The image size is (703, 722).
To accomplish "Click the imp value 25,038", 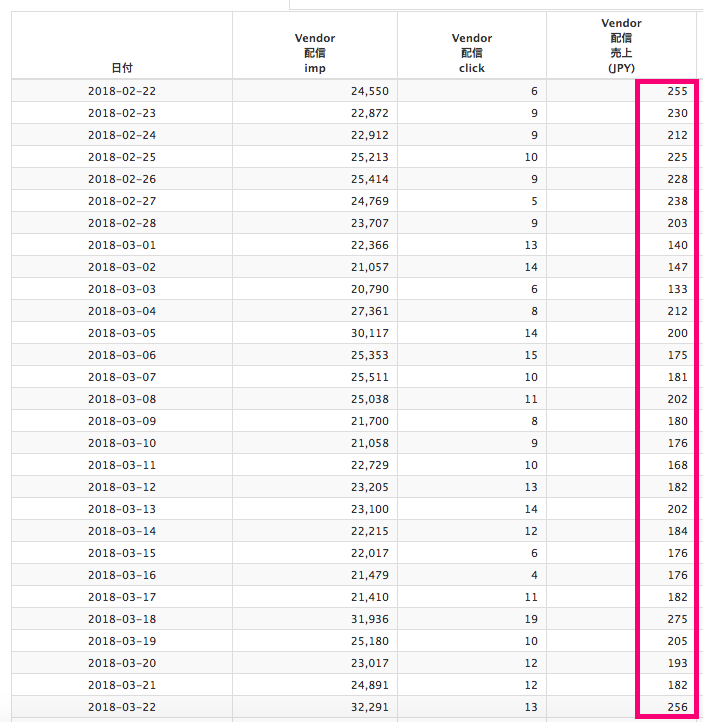I will (370, 399).
